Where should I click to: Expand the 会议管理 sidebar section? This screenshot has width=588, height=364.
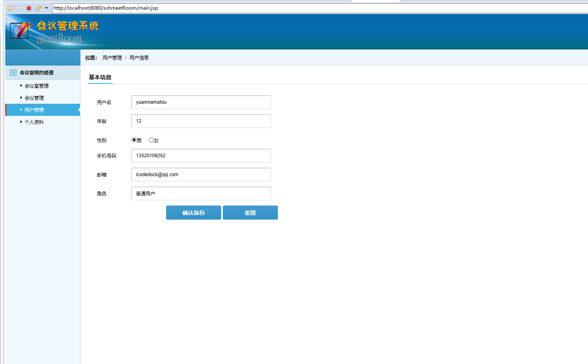(35, 97)
